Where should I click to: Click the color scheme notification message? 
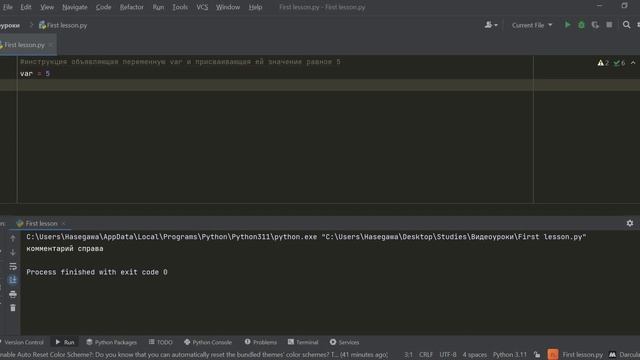pyautogui.click(x=194, y=355)
